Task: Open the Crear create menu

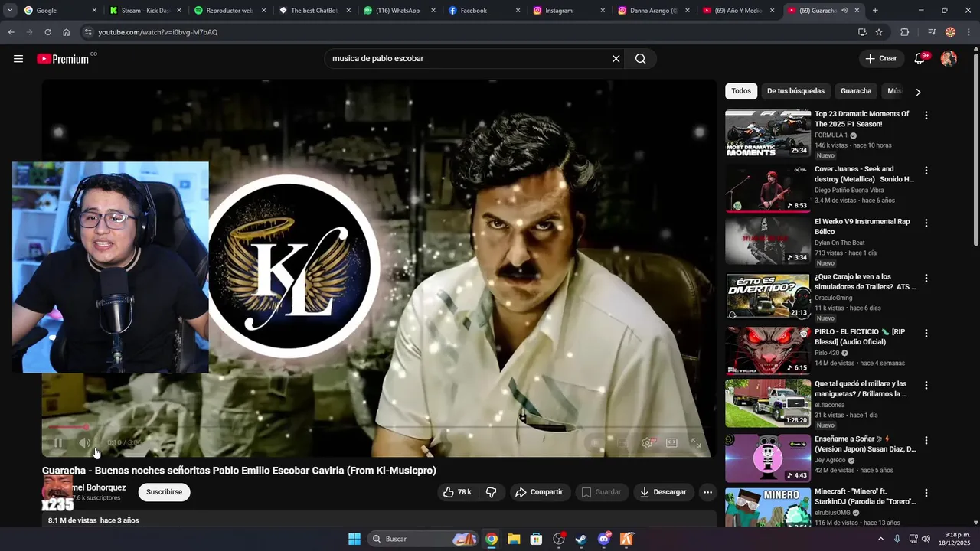Action: tap(881, 59)
